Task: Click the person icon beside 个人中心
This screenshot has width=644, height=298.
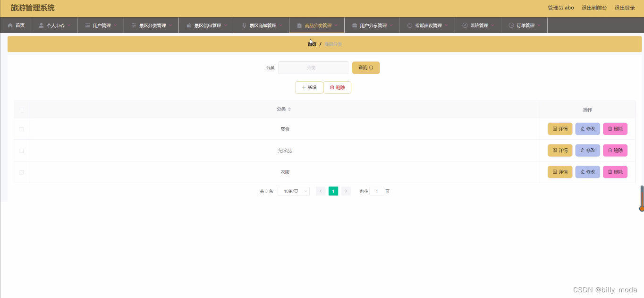Action: [42, 26]
